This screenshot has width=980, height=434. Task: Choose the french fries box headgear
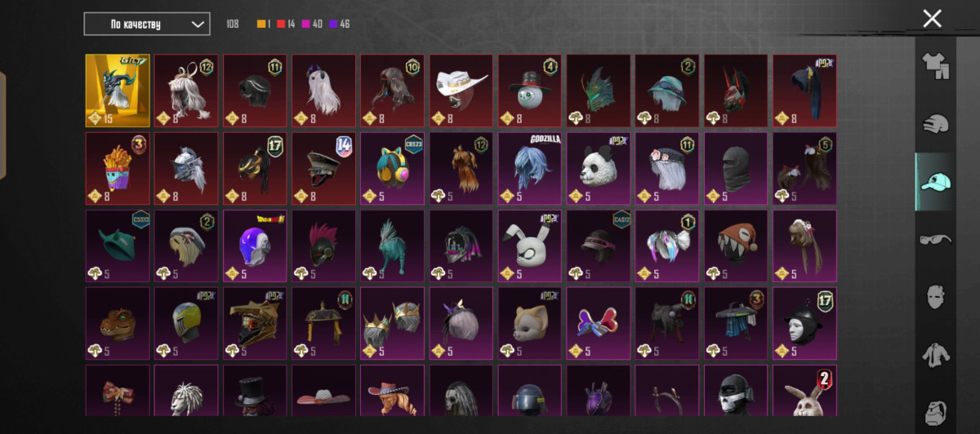pyautogui.click(x=118, y=168)
